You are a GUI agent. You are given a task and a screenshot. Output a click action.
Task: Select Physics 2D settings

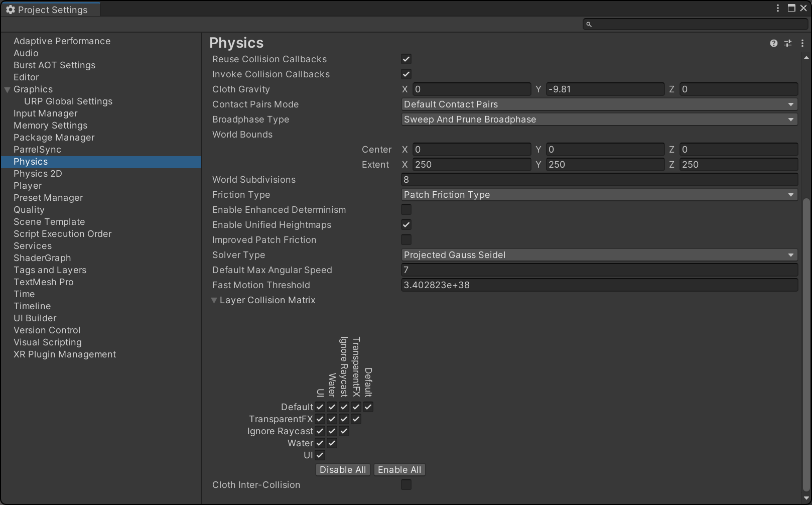pos(38,174)
